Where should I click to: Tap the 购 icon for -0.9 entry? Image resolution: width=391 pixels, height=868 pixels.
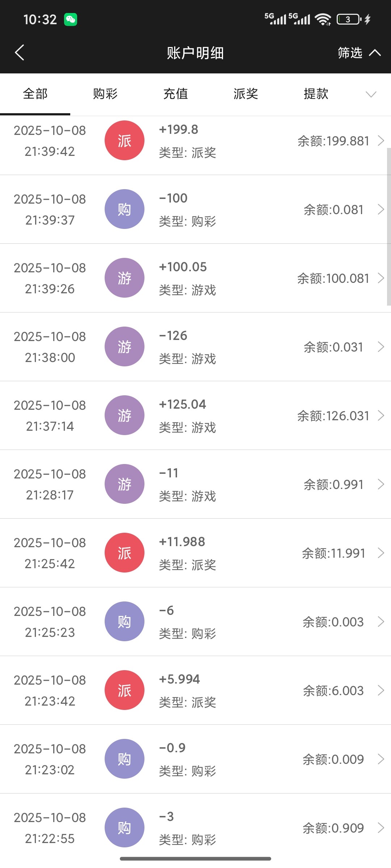point(124,759)
